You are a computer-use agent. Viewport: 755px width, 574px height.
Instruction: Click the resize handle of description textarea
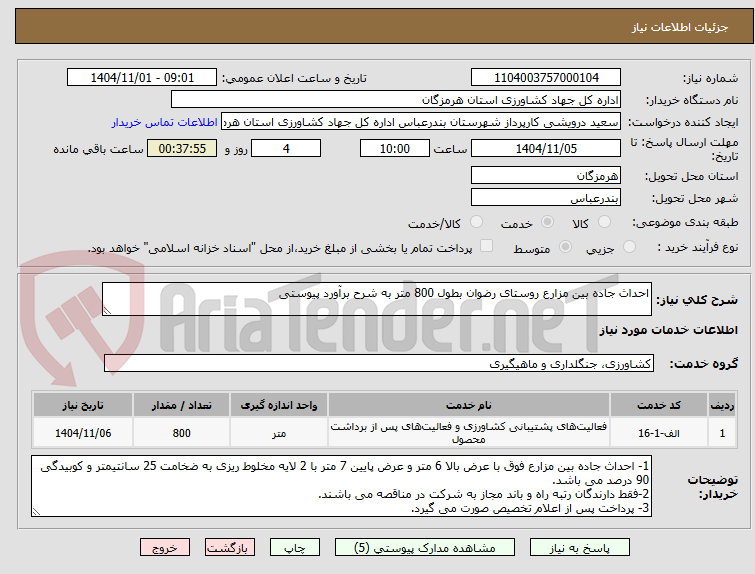107,311
